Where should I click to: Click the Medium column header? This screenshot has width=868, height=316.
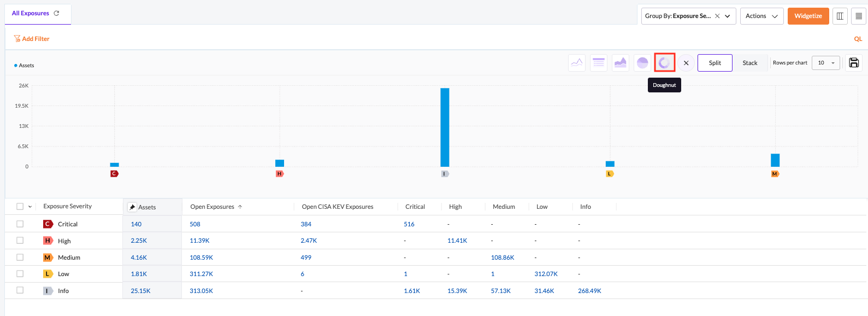[x=504, y=207]
